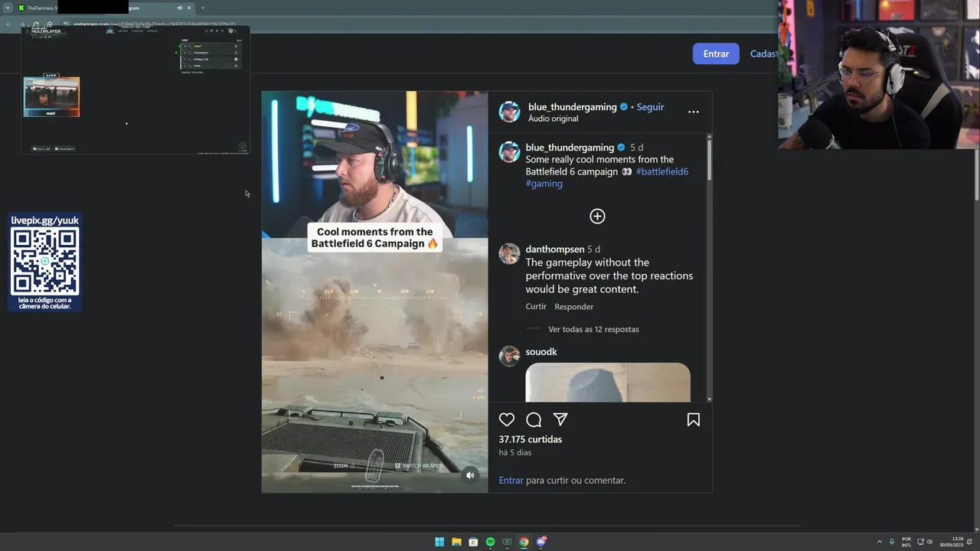
Task: Click the LIVE player thumbnail in overlay
Action: 51,96
